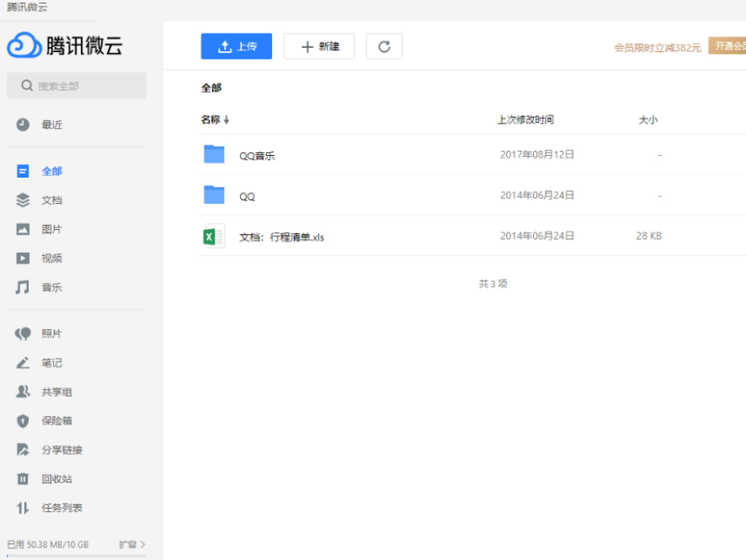Image resolution: width=746 pixels, height=560 pixels.
Task: Click the QQ folder name
Action: tap(247, 196)
